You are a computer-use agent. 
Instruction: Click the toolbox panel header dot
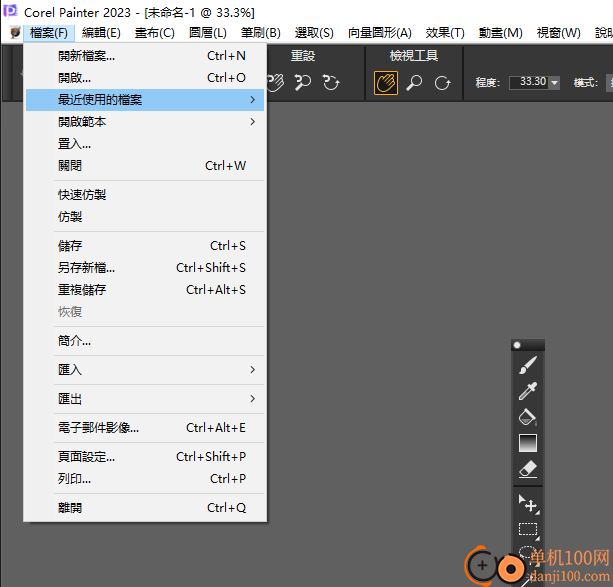pos(517,345)
